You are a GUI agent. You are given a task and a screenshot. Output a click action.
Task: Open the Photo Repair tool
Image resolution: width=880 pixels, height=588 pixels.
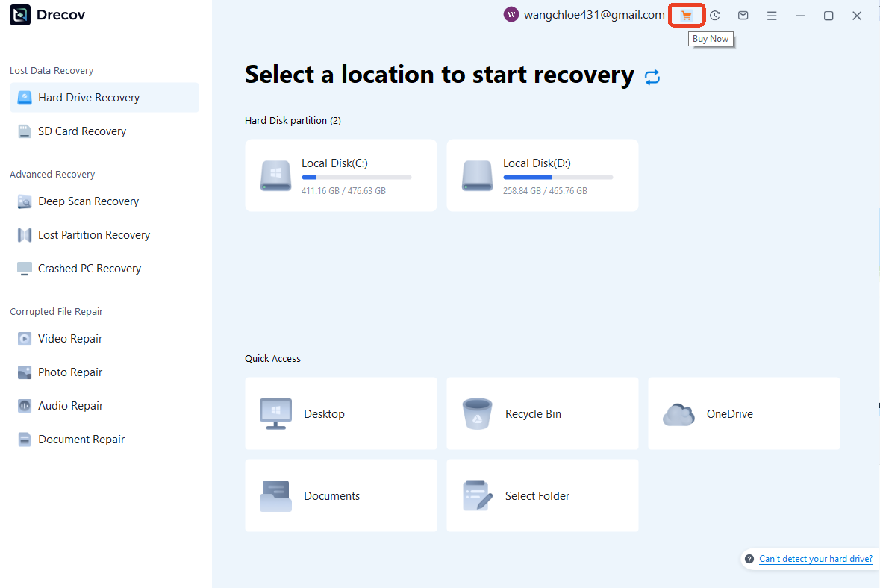click(70, 372)
